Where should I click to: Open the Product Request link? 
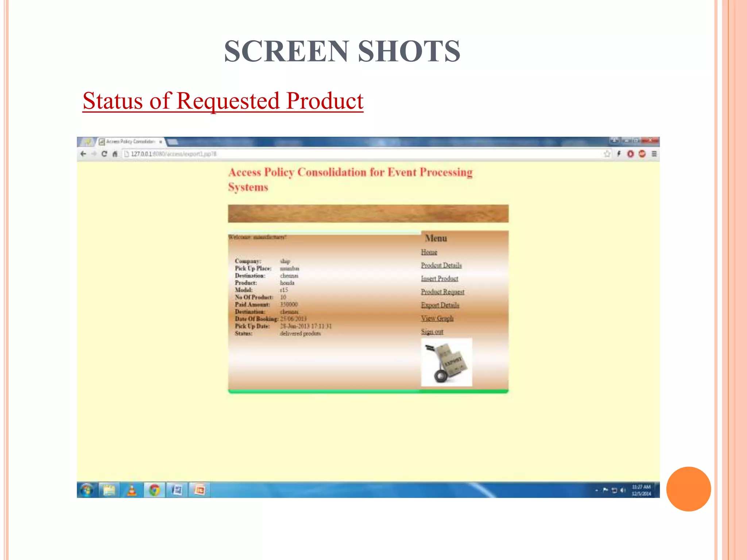442,292
